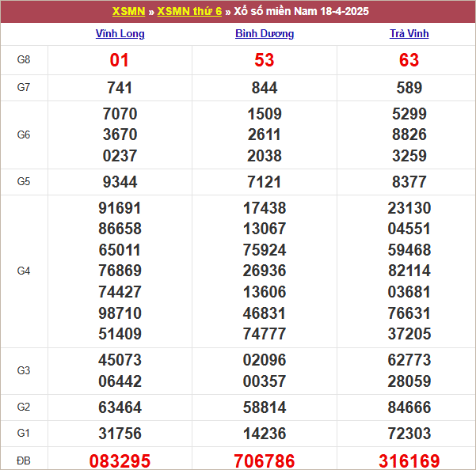Select Trà Vinh special prize 316169
This screenshot has width=476, height=470.
409,461
